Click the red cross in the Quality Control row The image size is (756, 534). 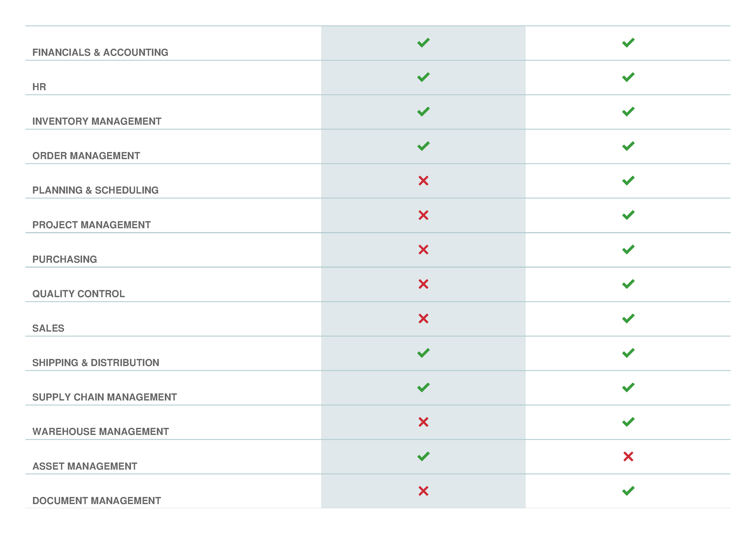pos(423,284)
